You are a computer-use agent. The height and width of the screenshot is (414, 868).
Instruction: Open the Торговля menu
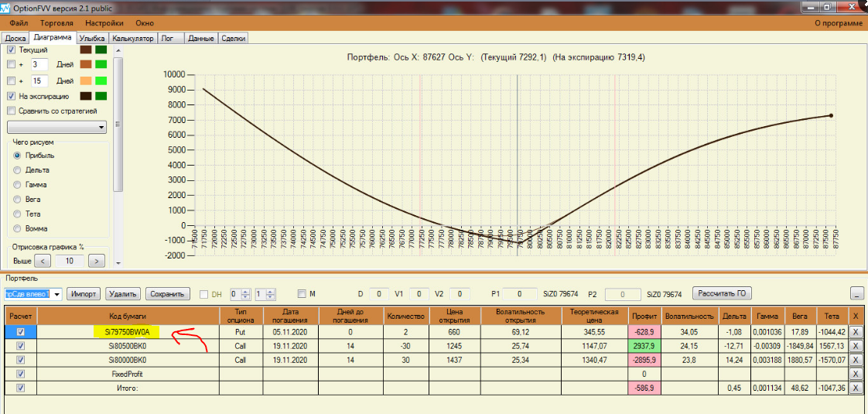(x=56, y=23)
